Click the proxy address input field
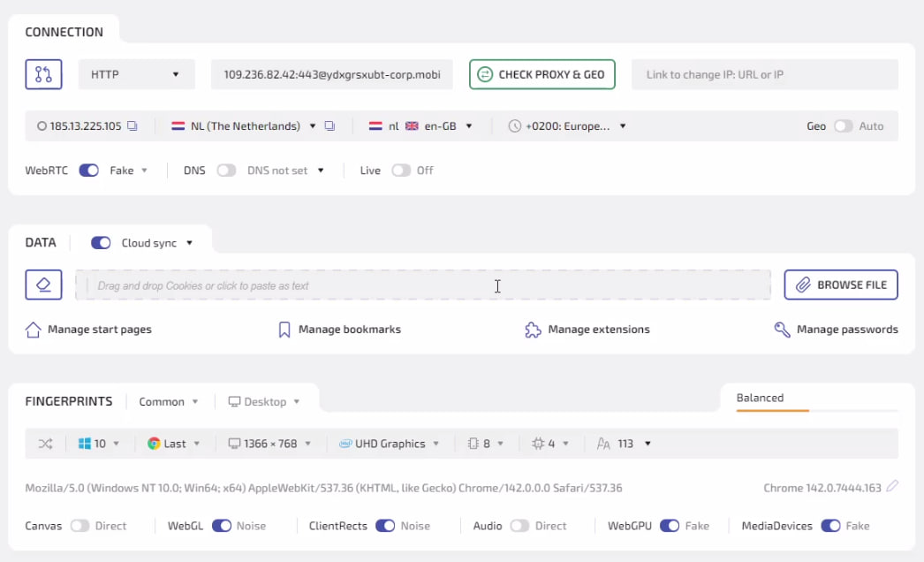The height and width of the screenshot is (562, 924). 332,74
